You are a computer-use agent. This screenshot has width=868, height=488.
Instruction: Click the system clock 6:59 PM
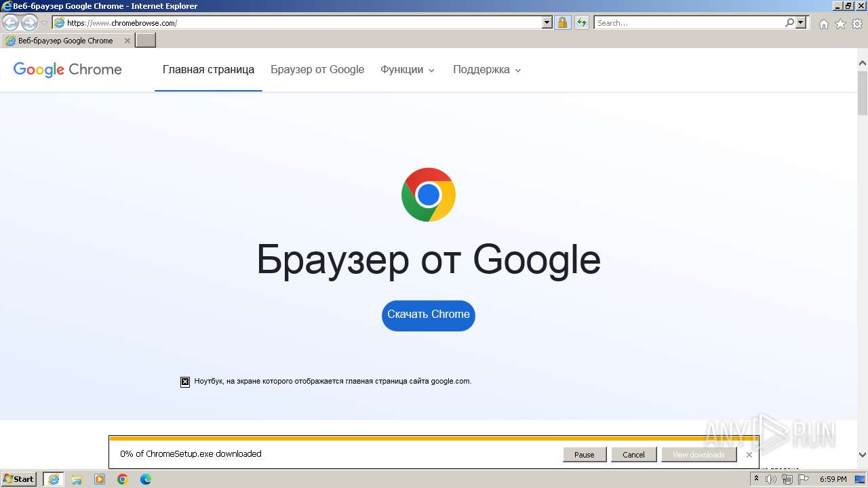pos(833,479)
